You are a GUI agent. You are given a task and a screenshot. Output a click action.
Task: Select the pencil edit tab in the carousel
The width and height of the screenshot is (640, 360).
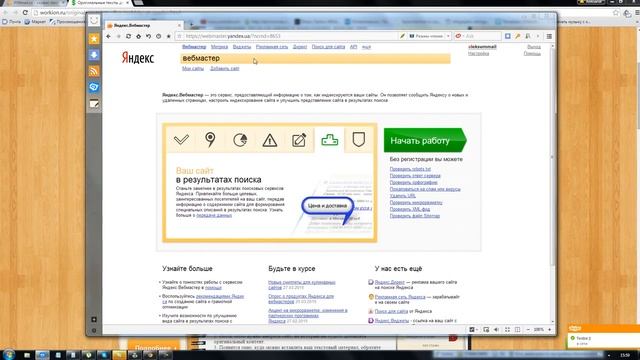[x=299, y=140]
